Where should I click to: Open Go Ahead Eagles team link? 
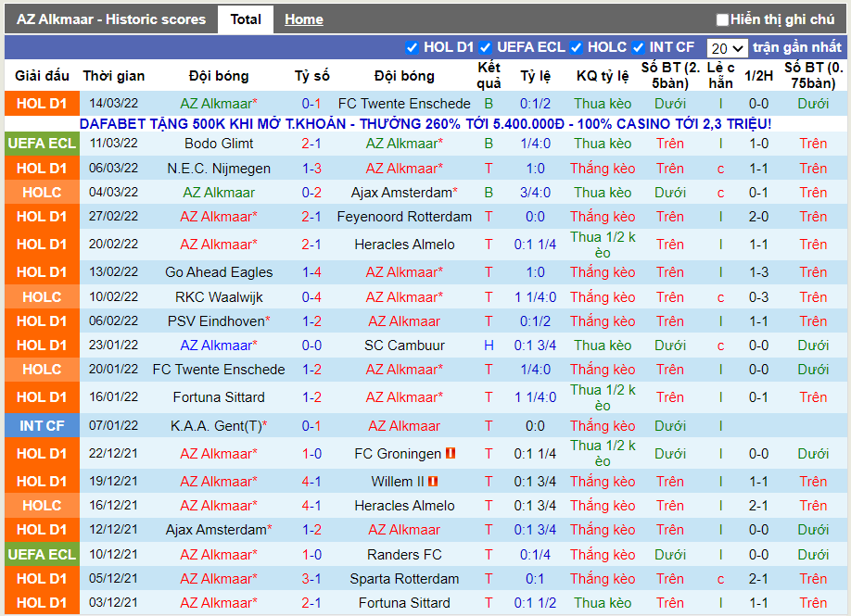point(219,272)
